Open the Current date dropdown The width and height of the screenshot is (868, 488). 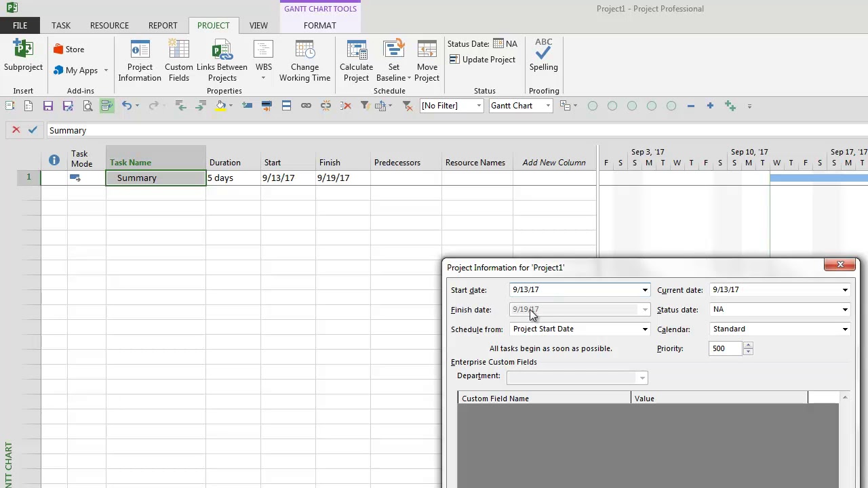pos(844,290)
